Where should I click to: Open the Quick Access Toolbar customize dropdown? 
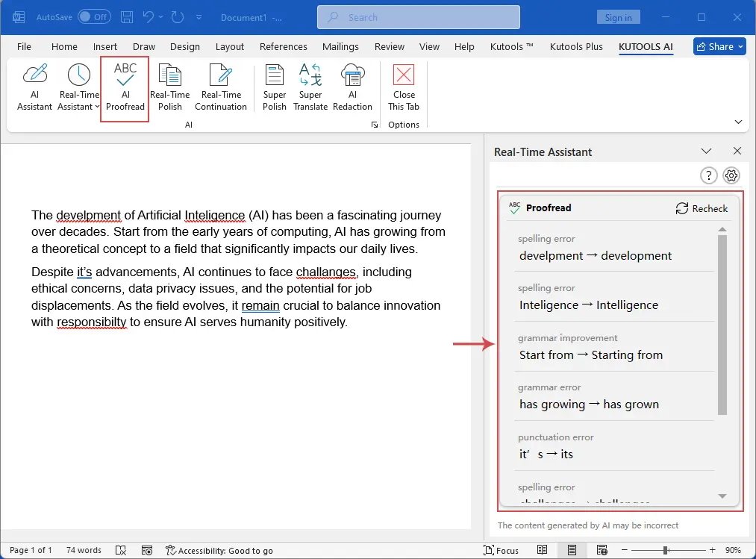tap(199, 17)
